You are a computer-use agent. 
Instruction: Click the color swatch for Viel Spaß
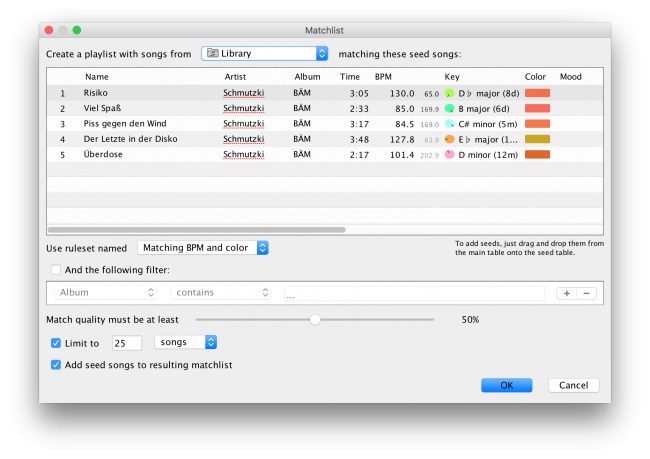(537, 108)
